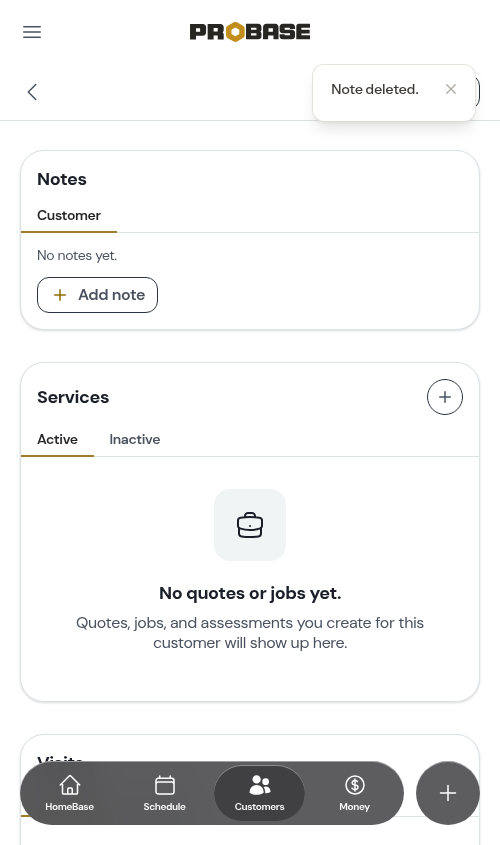Click the No notes yet text

point(77,255)
